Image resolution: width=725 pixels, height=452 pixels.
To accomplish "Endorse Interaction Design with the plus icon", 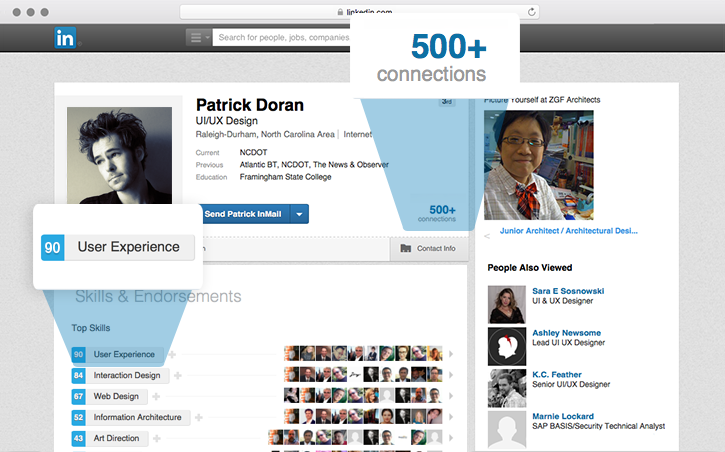I will click(178, 376).
